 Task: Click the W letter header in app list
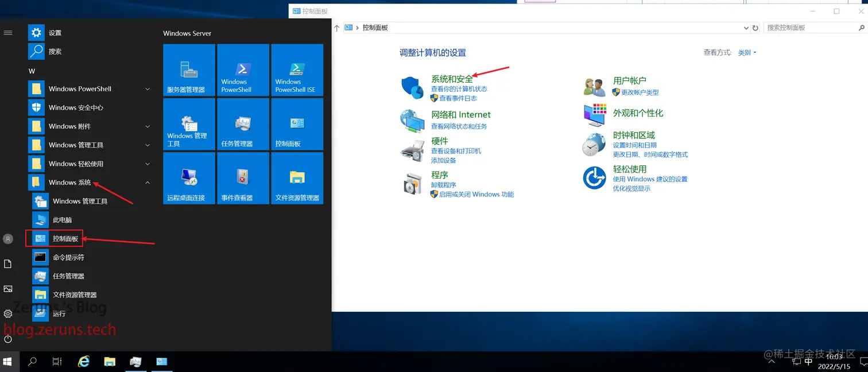coord(32,71)
